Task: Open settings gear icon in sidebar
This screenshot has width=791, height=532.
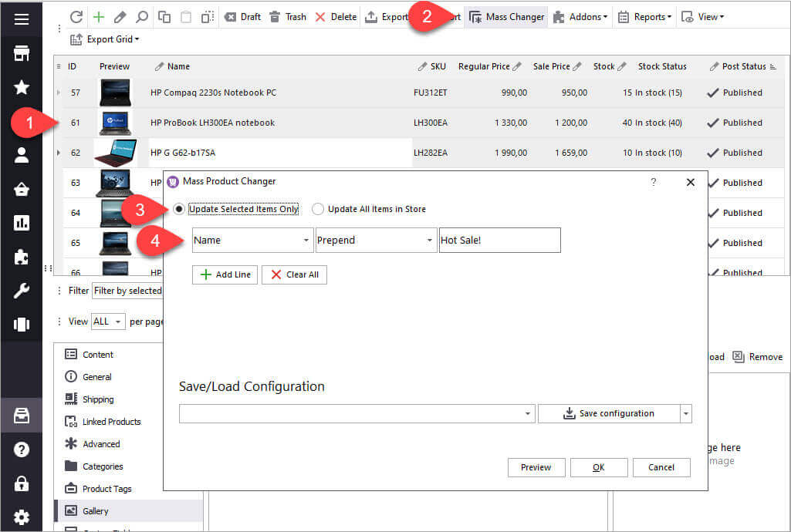Action: coord(22,517)
